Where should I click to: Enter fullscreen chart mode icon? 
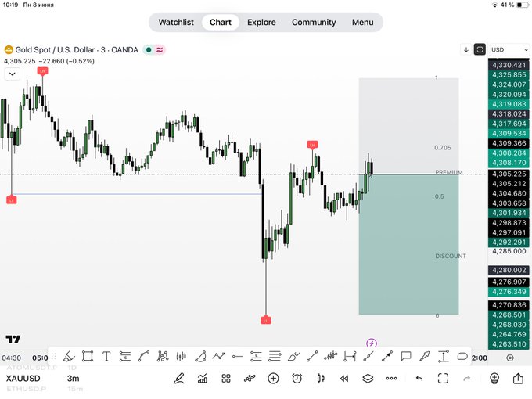coord(443,378)
